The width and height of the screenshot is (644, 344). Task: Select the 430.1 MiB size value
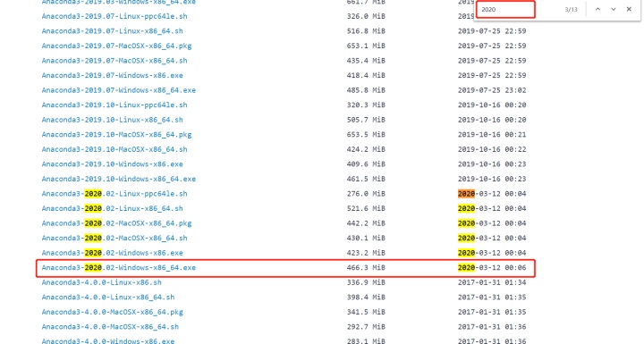point(366,238)
